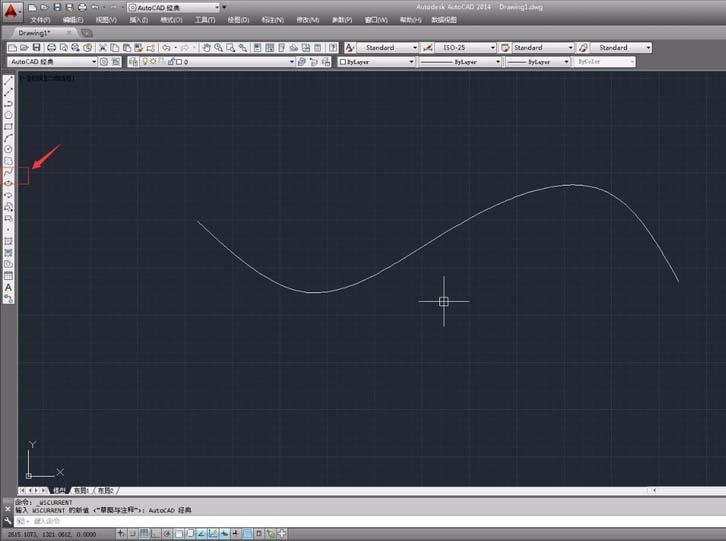The width and height of the screenshot is (726, 541).
Task: Open the Properties palette icon
Action: tap(257, 48)
